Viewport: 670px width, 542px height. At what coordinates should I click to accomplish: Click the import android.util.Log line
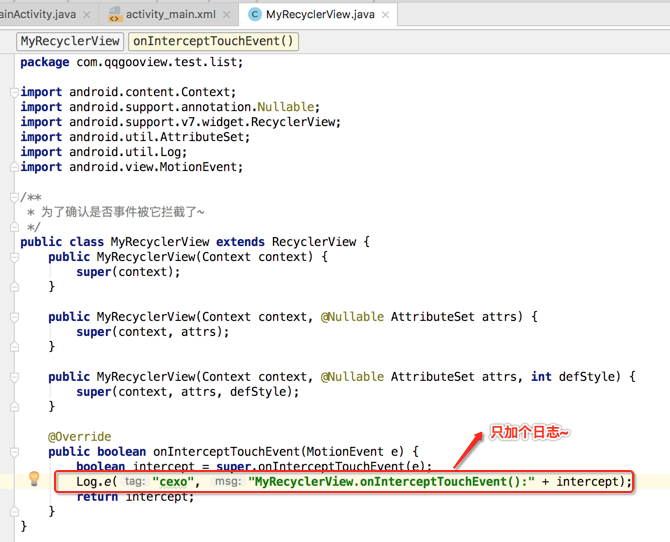(x=104, y=152)
